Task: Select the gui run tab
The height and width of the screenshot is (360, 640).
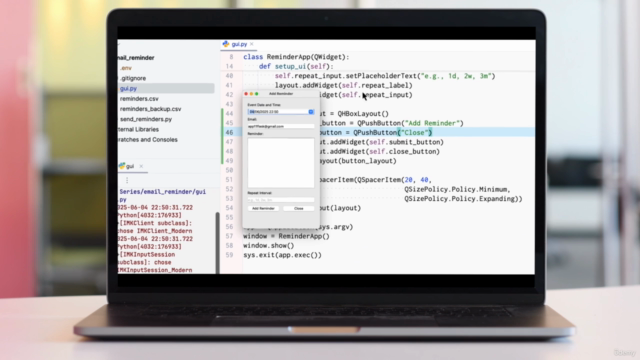Action: tap(130, 166)
